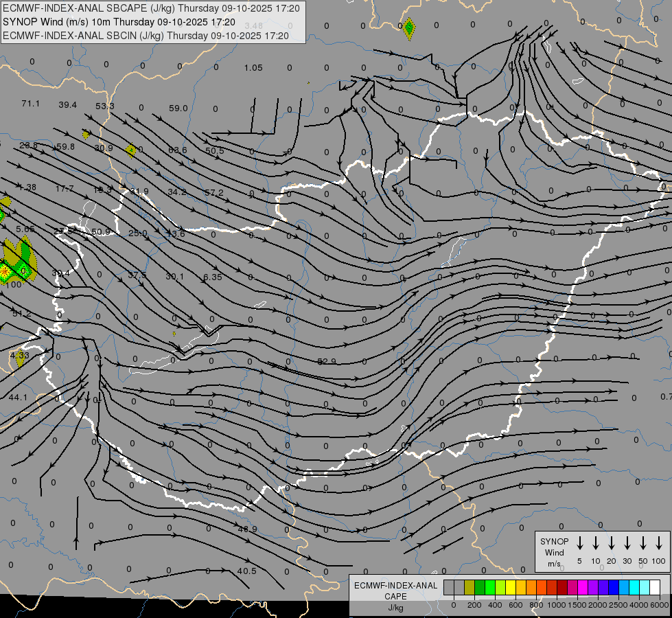
Task: Click the 'J/kg' unit label in legend
Action: pos(395,608)
